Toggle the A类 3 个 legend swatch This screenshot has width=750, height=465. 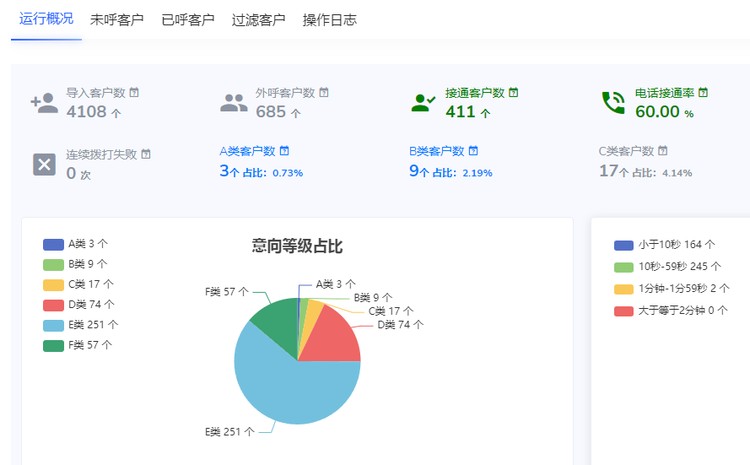(53, 244)
